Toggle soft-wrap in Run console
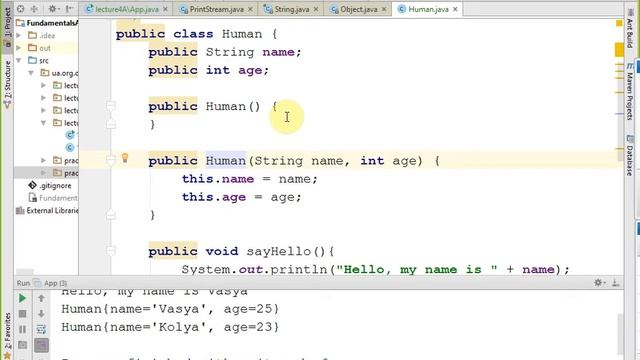Viewport: 640px width, 360px height. point(41,329)
